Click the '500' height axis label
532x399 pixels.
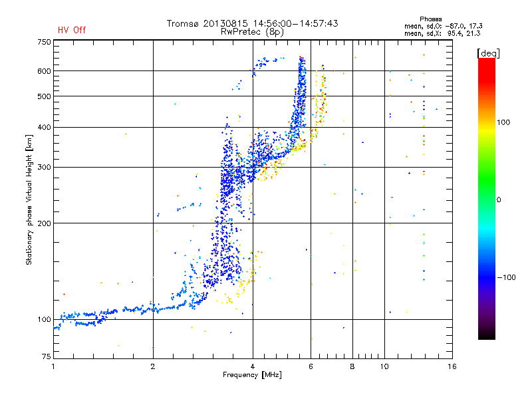(x=44, y=96)
